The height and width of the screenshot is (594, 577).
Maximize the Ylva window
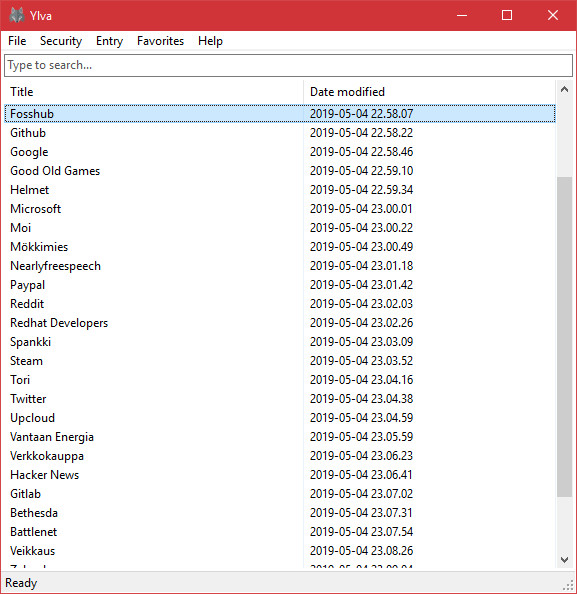[x=507, y=15]
